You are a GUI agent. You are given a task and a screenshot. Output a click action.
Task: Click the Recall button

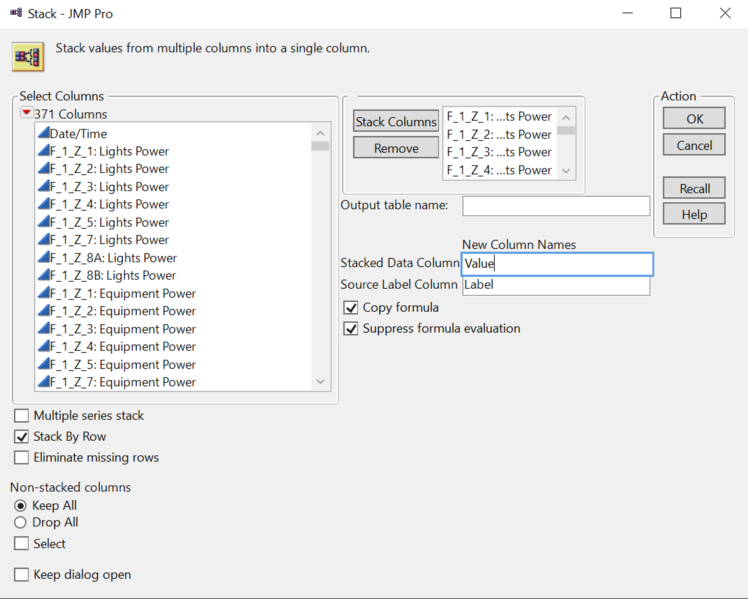[x=694, y=188]
